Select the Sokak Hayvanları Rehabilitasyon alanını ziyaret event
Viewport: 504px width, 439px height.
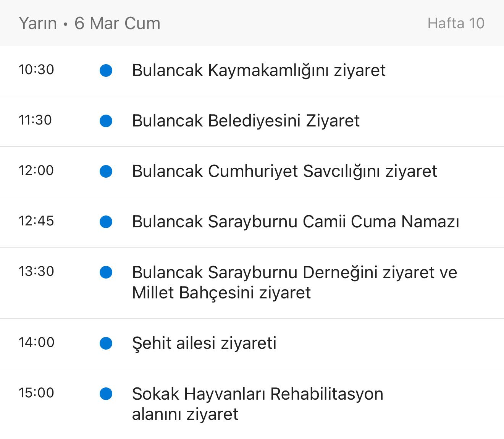(x=257, y=403)
